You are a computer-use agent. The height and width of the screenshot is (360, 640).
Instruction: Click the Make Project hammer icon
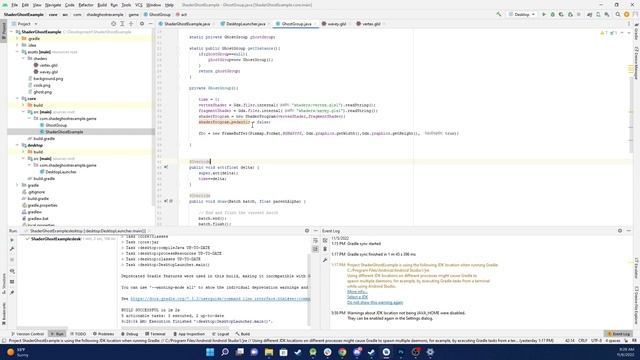coord(498,14)
